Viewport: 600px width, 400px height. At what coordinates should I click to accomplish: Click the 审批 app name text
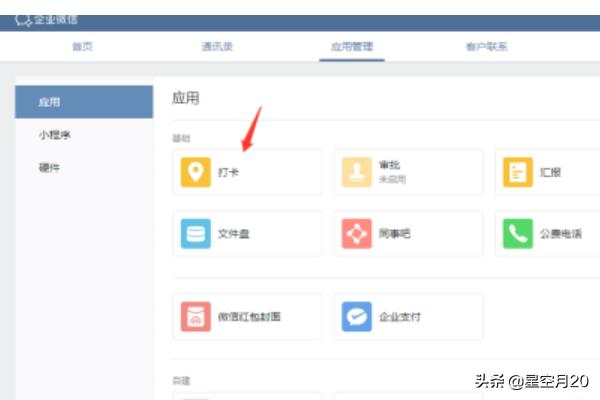(x=389, y=165)
